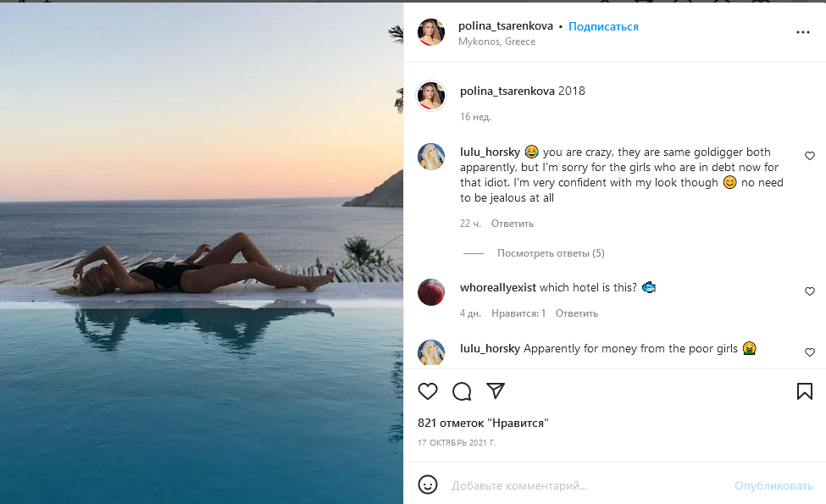Open the three-dot more options menu
The height and width of the screenshot is (504, 826).
coord(803,32)
